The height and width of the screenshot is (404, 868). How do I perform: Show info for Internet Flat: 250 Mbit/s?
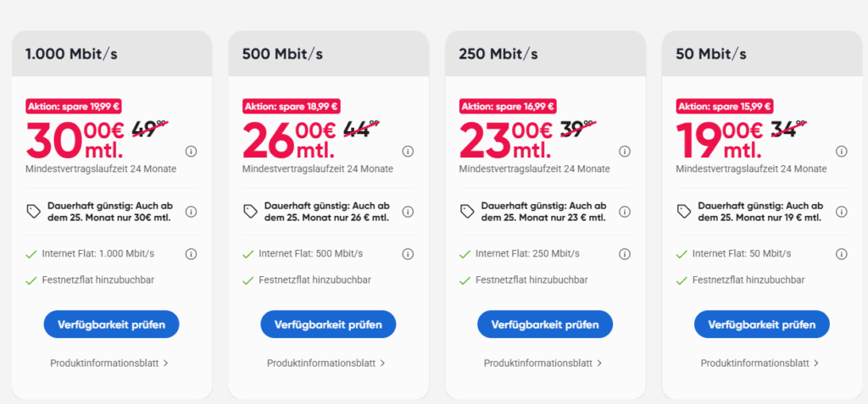625,254
